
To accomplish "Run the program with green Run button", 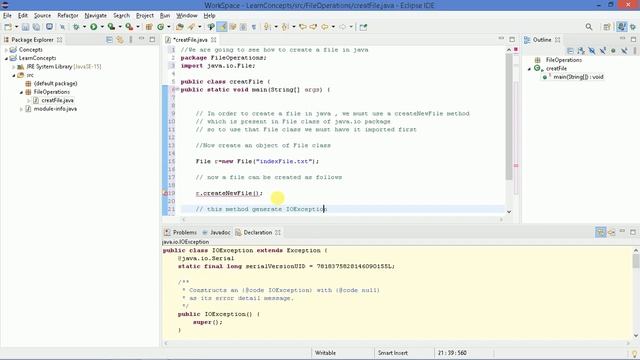I will [x=93, y=27].
